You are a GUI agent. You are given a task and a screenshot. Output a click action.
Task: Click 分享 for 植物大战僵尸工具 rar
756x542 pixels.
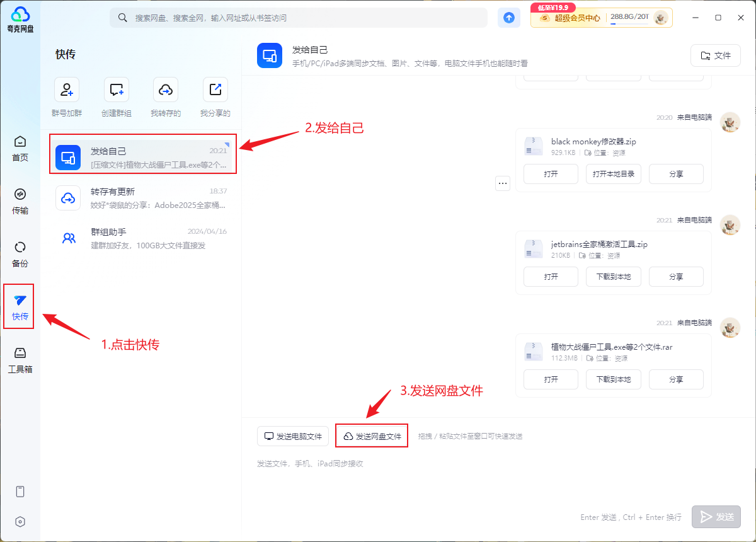tap(676, 379)
